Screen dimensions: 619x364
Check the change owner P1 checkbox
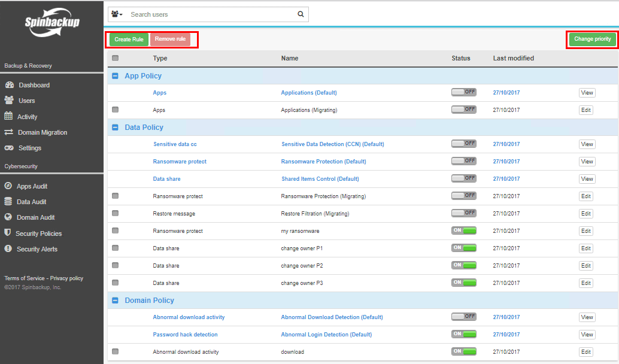tap(116, 248)
